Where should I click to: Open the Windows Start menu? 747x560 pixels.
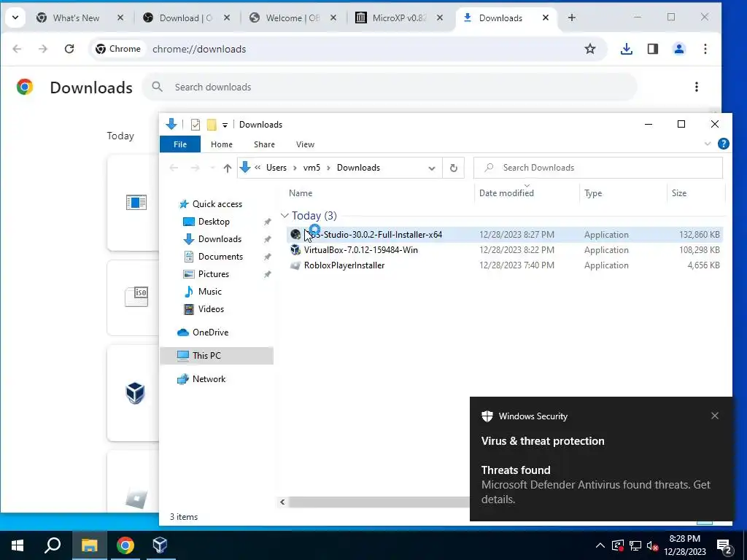pyautogui.click(x=18, y=545)
